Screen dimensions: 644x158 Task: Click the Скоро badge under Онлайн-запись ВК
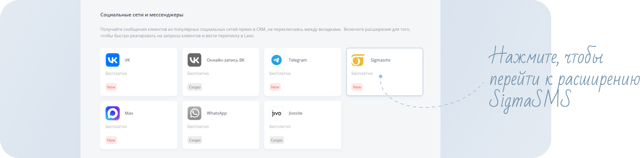point(194,87)
